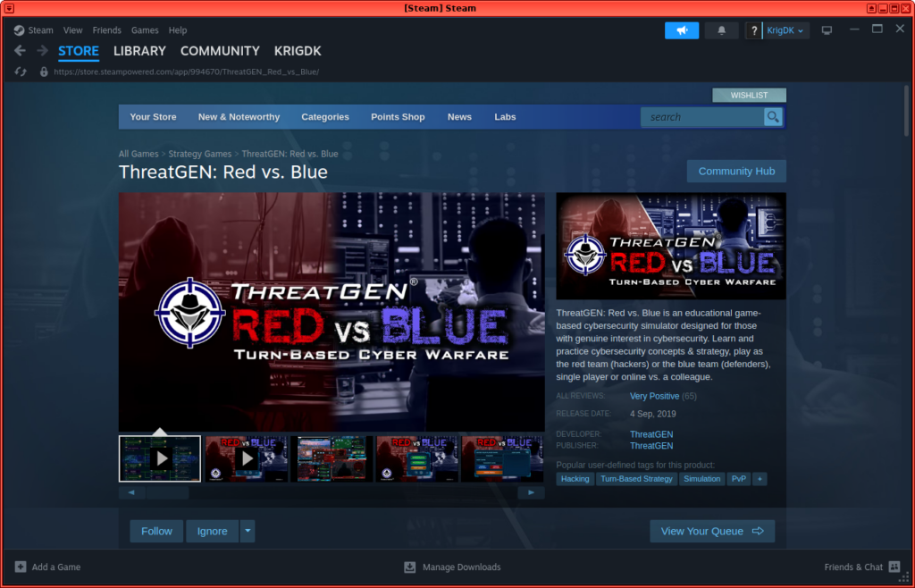Select the STORE tab
The width and height of the screenshot is (915, 588).
[x=79, y=51]
